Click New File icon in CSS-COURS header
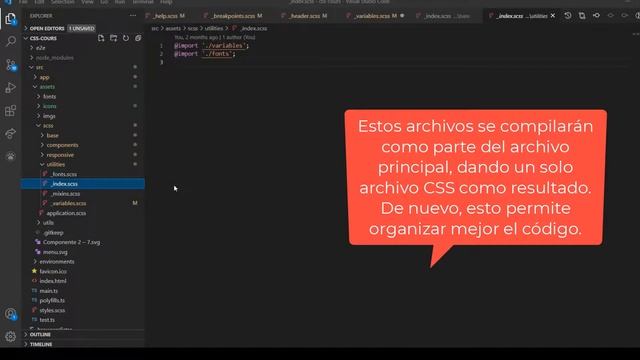The image size is (640, 360). [x=101, y=38]
